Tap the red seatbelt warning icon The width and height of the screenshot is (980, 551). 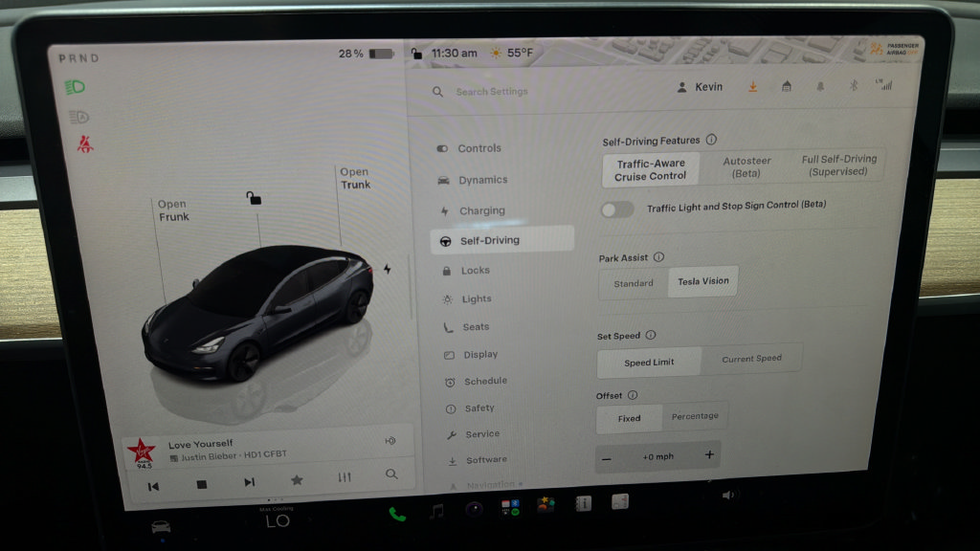tap(85, 144)
